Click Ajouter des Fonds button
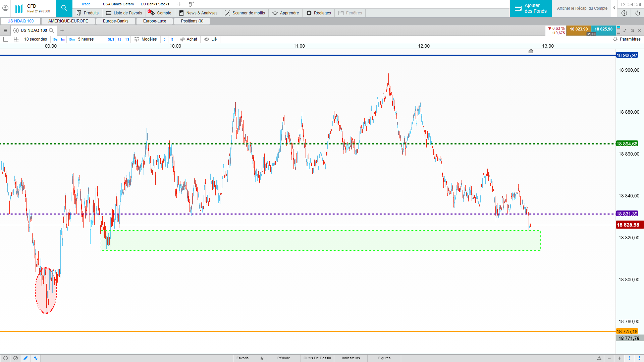 tap(531, 8)
